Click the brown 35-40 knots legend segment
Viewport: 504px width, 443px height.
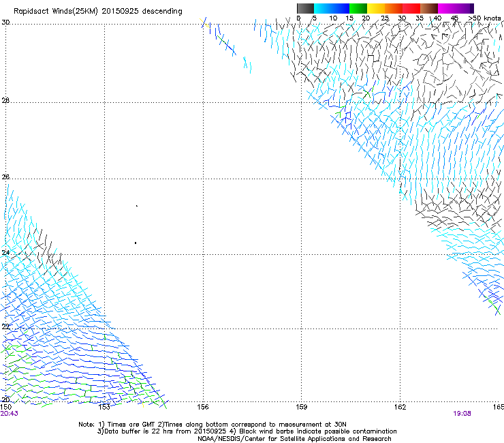click(x=429, y=8)
